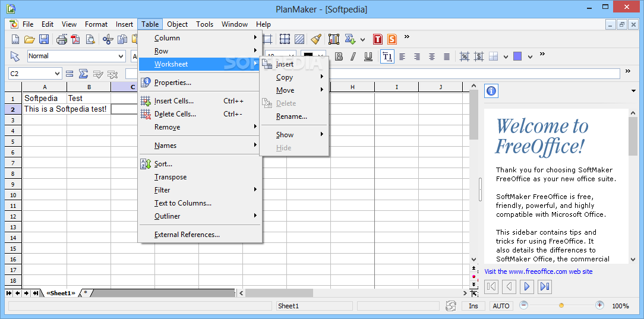644x319 pixels.
Task: Jump to last sidebar page
Action: (545, 286)
